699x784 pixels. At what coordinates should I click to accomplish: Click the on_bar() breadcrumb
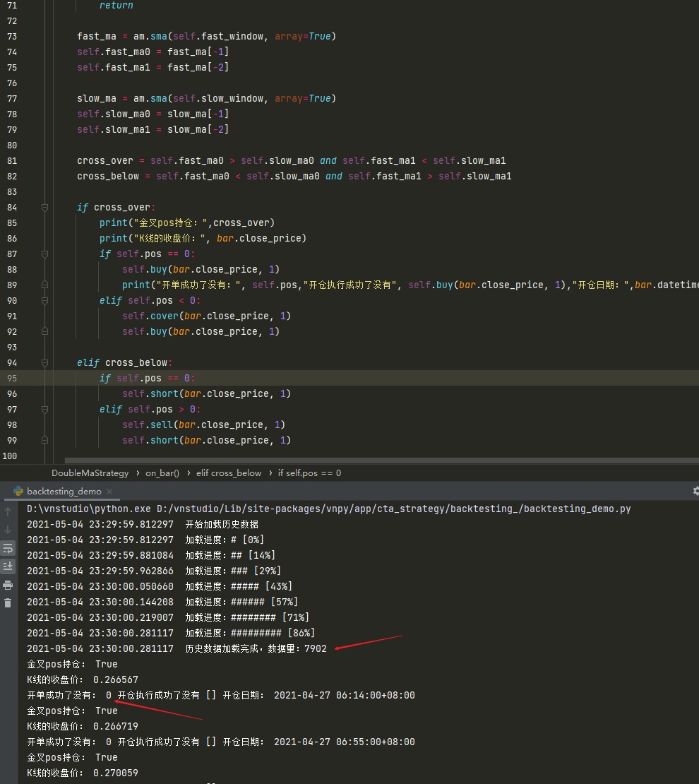pos(162,473)
